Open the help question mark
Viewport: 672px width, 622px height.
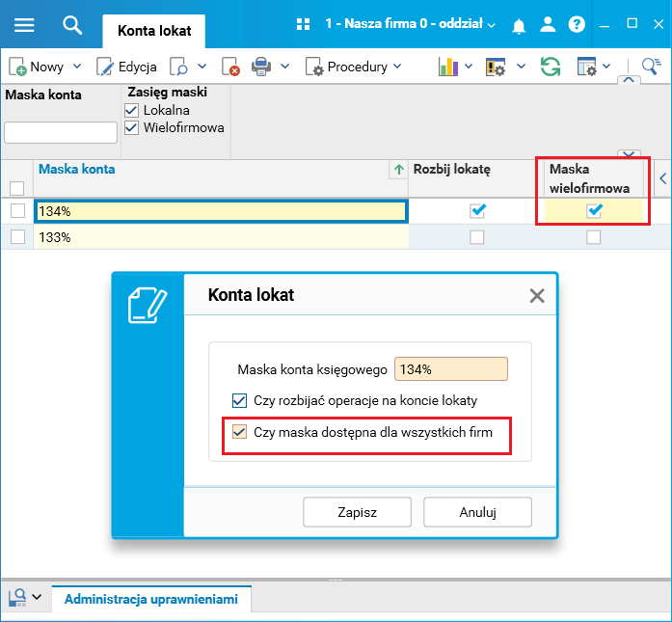[x=577, y=24]
